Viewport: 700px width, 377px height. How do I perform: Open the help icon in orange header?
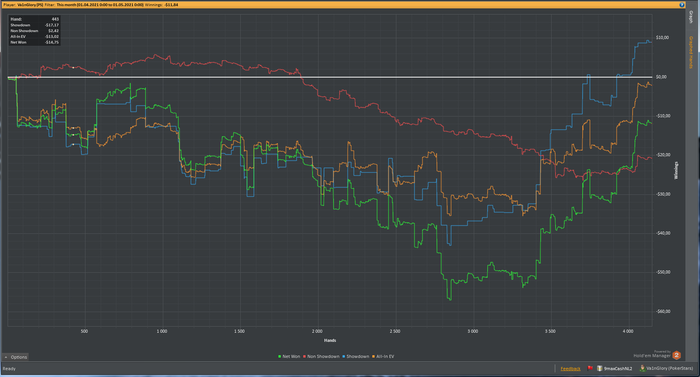[x=682, y=5]
